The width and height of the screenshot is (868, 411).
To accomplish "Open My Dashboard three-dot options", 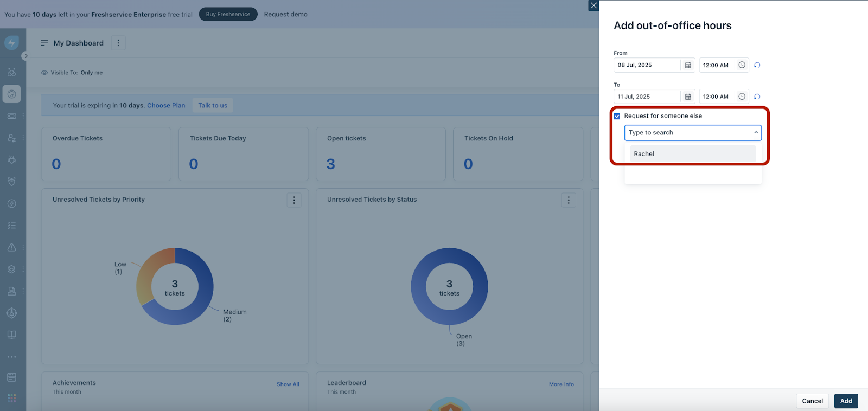I will (x=118, y=43).
